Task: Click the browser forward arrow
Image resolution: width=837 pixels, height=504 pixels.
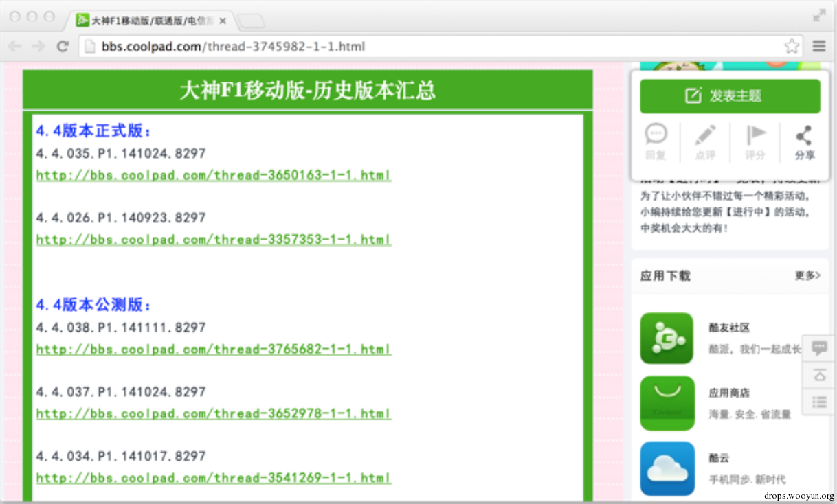Action: [x=38, y=47]
